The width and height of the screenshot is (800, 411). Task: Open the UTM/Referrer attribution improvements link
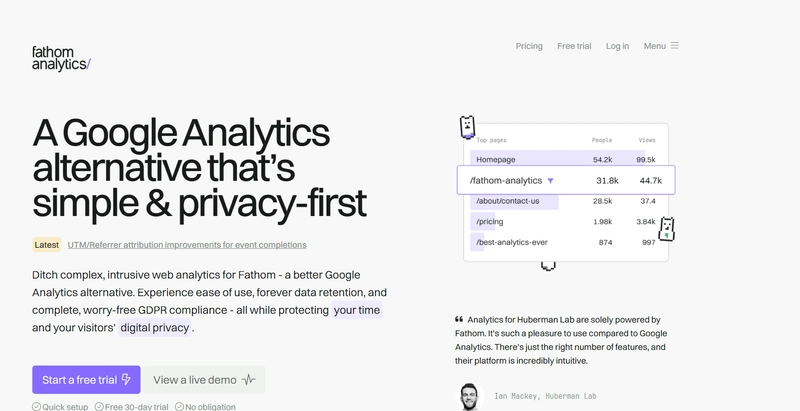click(187, 245)
